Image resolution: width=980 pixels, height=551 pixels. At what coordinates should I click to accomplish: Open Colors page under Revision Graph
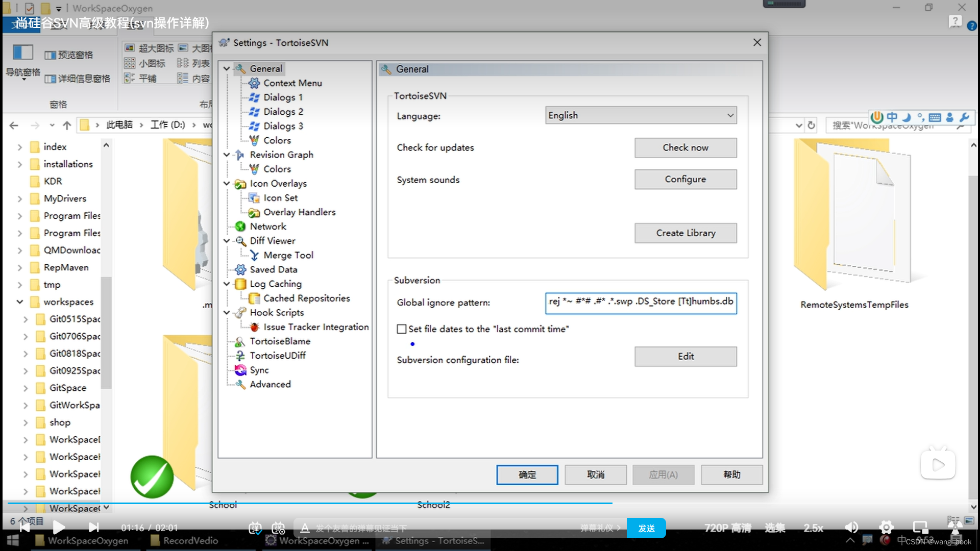pyautogui.click(x=277, y=168)
